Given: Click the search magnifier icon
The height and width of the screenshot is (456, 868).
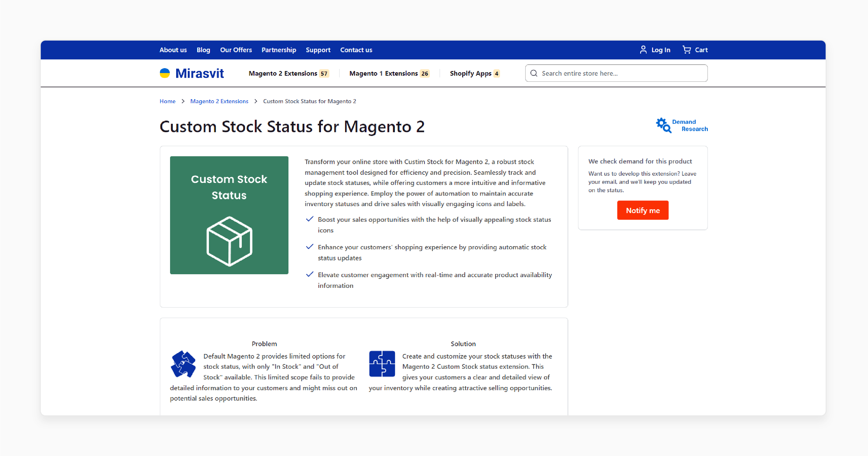Looking at the screenshot, I should (534, 73).
